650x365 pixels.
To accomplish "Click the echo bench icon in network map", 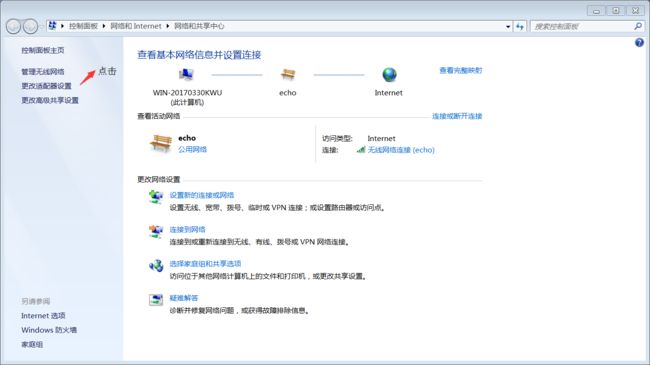I will (288, 75).
